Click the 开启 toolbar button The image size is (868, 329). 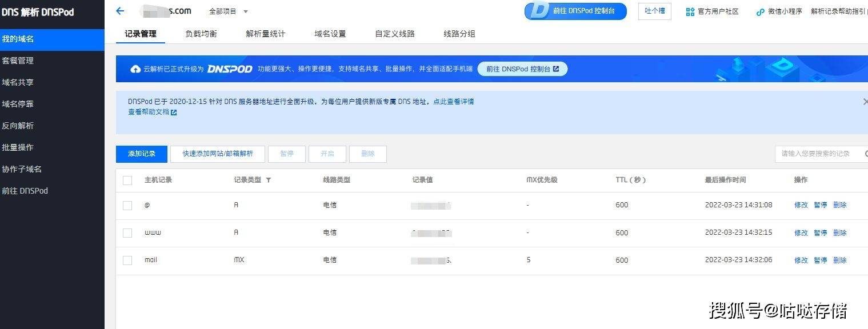[327, 154]
